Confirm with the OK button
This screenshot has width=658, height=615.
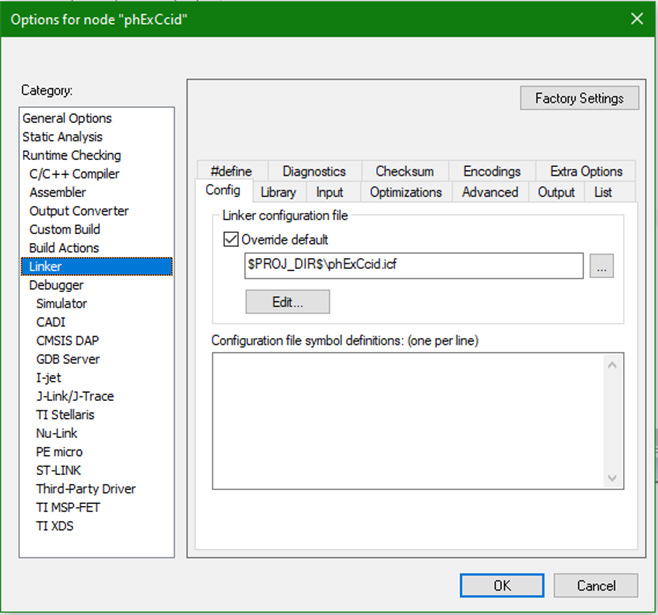coord(502,585)
